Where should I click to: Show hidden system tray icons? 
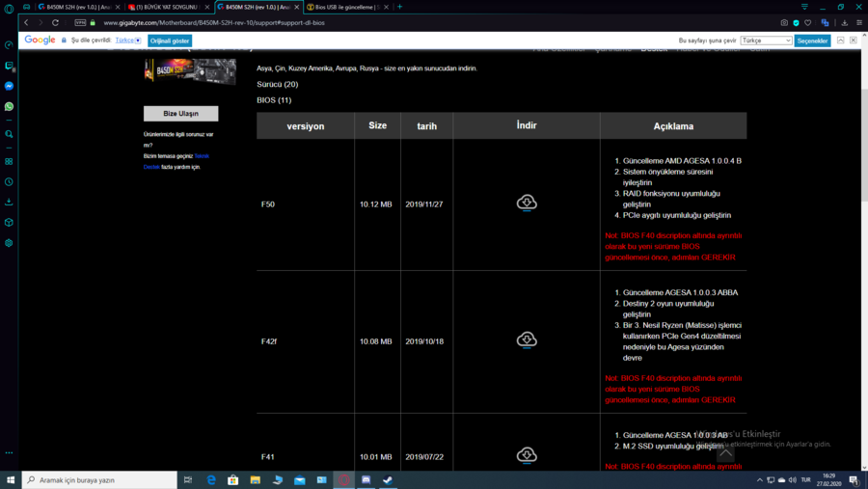coord(760,480)
